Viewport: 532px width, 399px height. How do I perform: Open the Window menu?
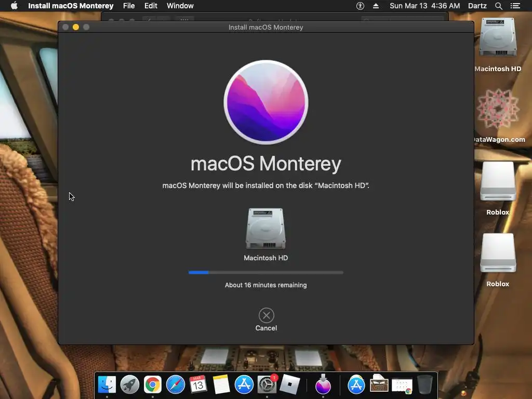tap(180, 6)
